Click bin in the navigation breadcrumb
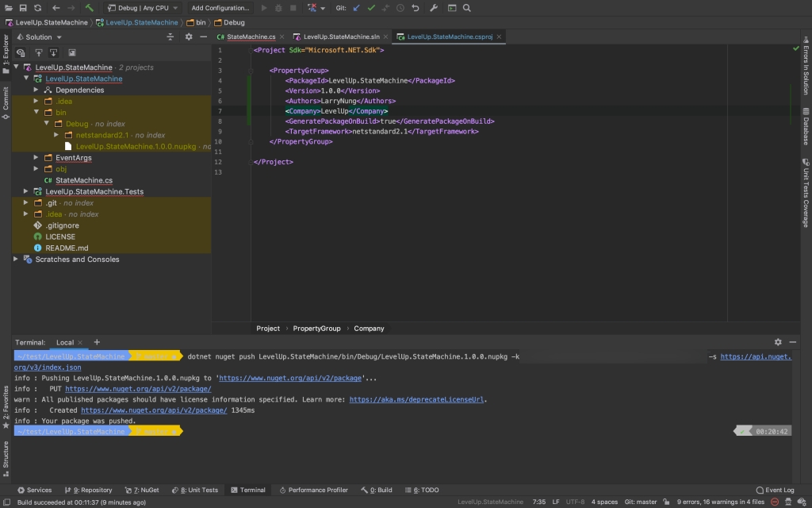Screen dimensions: 812x508 [196, 22]
